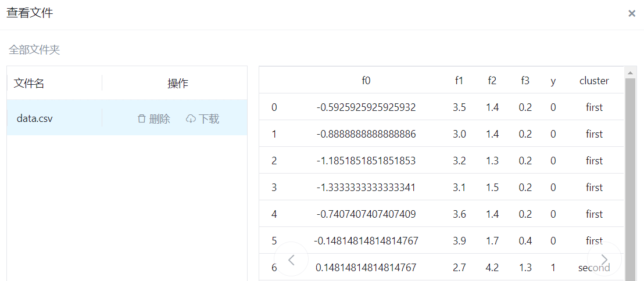Click the f3 column header
This screenshot has height=281, width=644.
[x=525, y=81]
